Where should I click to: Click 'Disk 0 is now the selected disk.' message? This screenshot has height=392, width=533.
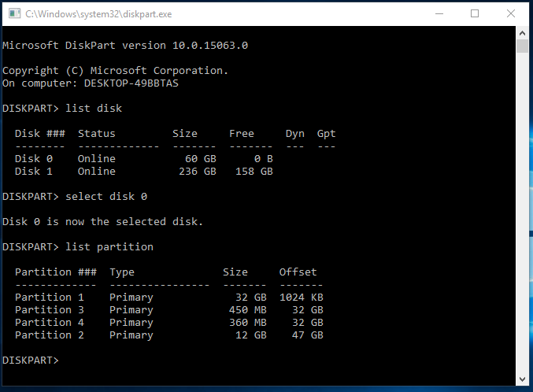pyautogui.click(x=102, y=222)
